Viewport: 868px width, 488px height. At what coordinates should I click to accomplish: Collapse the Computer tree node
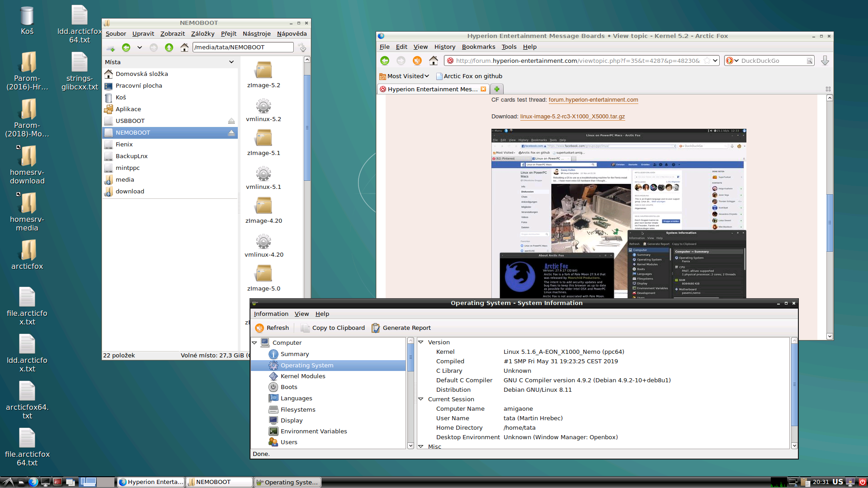(x=255, y=343)
